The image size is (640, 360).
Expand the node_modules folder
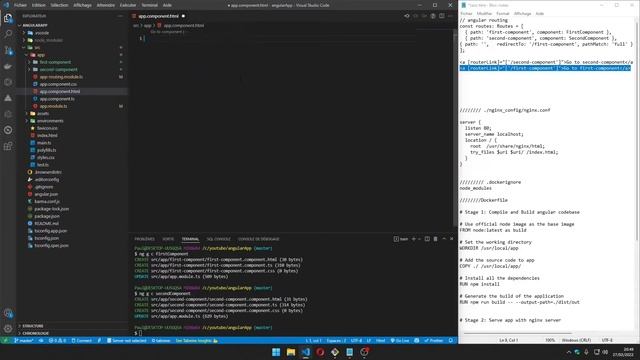point(48,40)
